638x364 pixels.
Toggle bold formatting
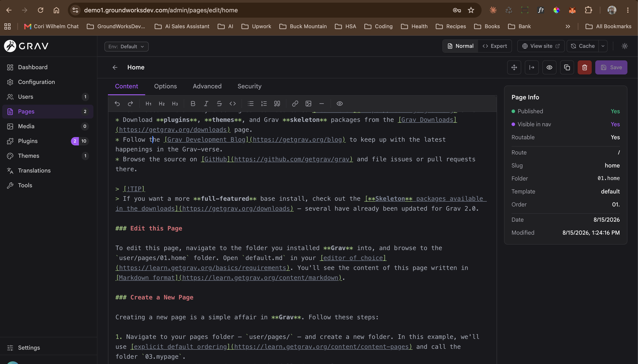point(193,104)
